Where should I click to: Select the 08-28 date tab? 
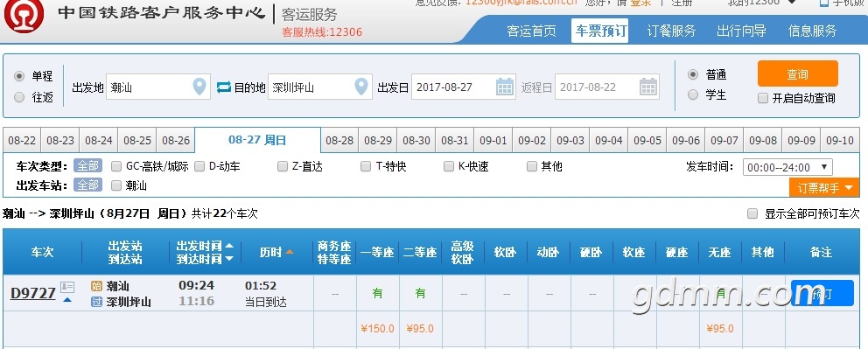coord(339,141)
